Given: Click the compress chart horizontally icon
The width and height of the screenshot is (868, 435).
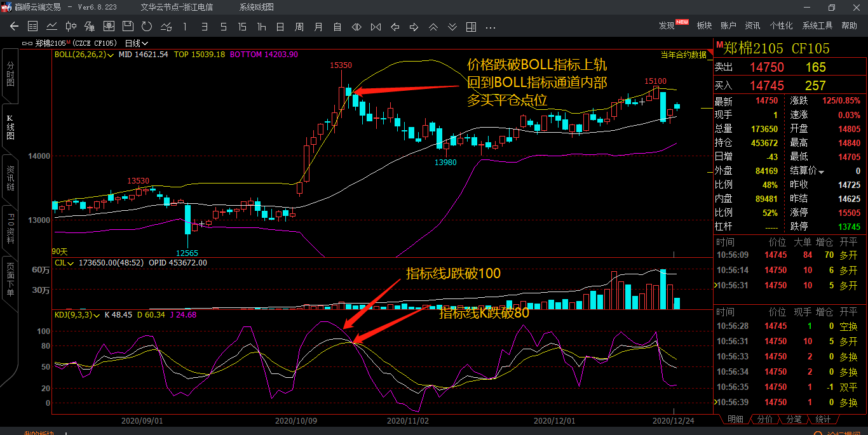Looking at the screenshot, I should (x=376, y=27).
